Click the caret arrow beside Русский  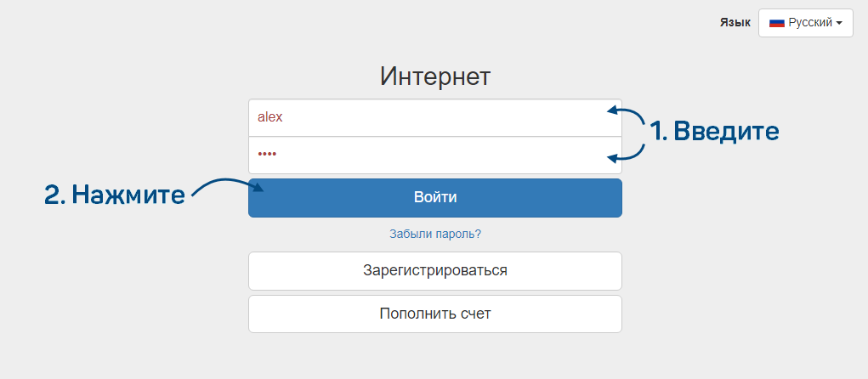pos(839,24)
